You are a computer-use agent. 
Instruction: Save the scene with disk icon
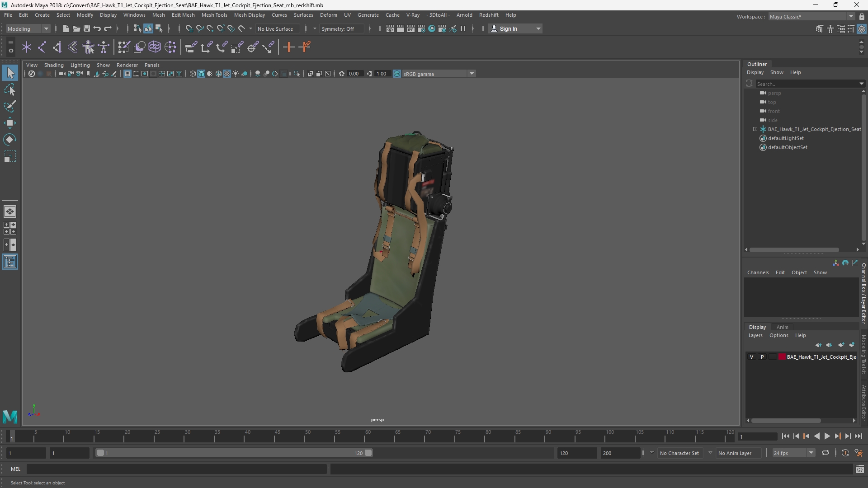pos(87,29)
